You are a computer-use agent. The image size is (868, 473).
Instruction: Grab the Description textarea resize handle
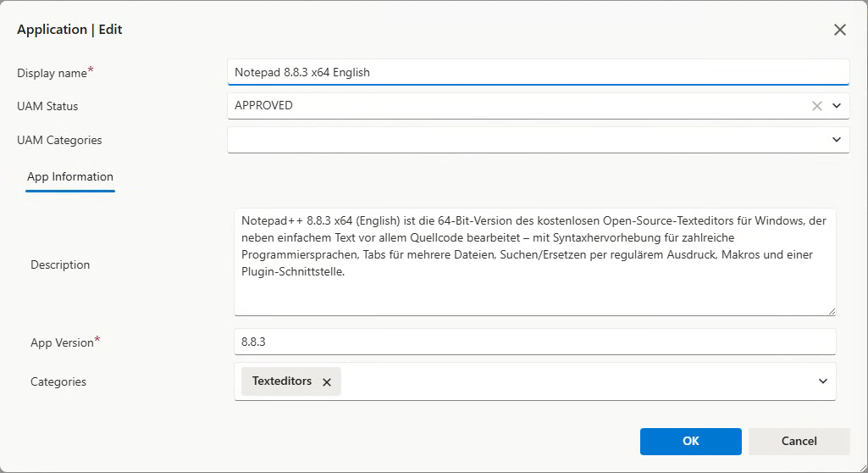(832, 311)
